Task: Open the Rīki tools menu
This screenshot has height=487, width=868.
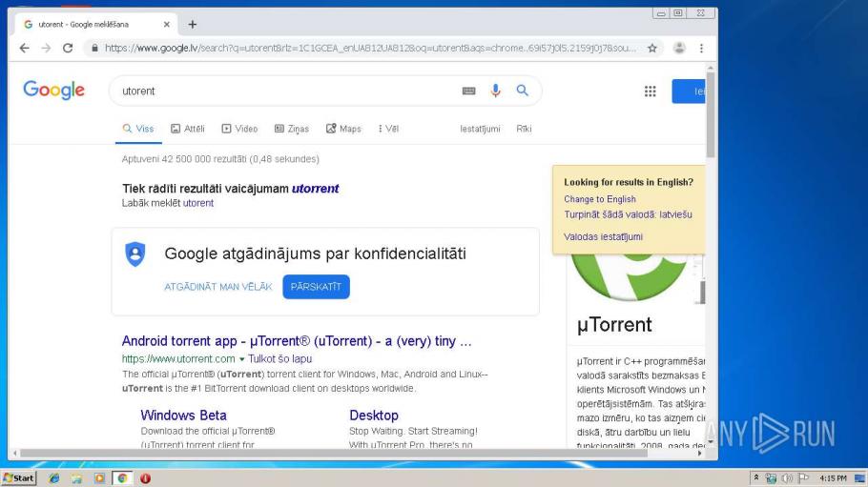Action: (x=524, y=129)
